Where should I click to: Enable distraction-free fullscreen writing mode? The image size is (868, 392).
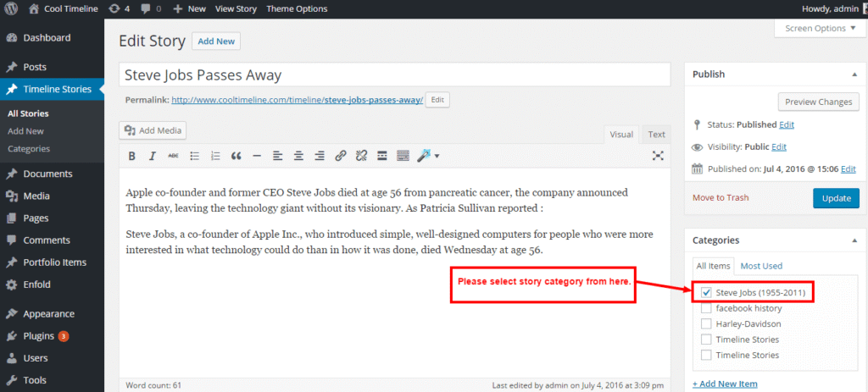658,156
